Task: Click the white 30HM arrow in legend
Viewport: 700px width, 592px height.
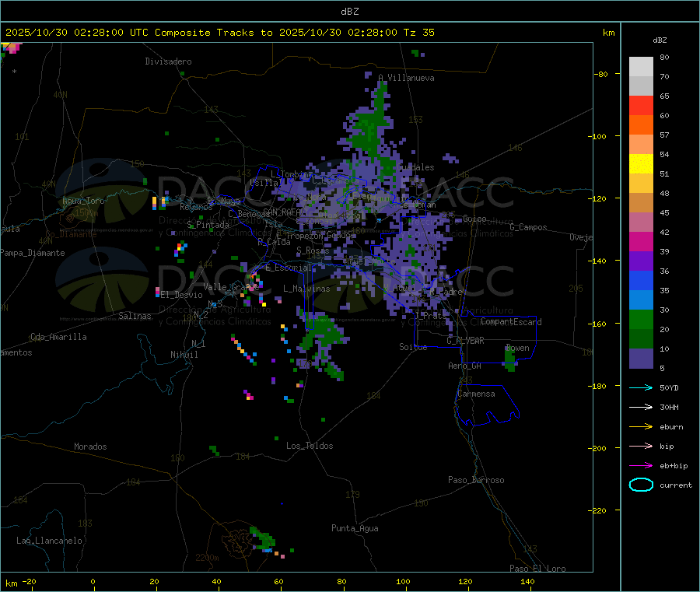Action: (x=641, y=407)
